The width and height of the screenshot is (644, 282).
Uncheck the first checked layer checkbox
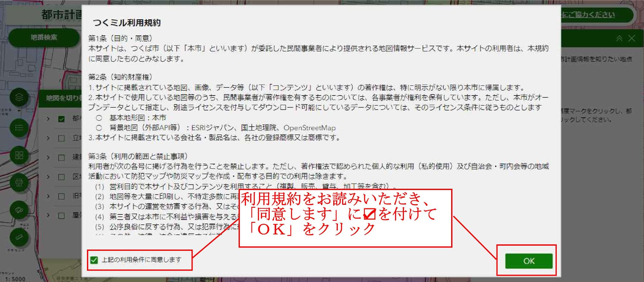pyautogui.click(x=61, y=119)
